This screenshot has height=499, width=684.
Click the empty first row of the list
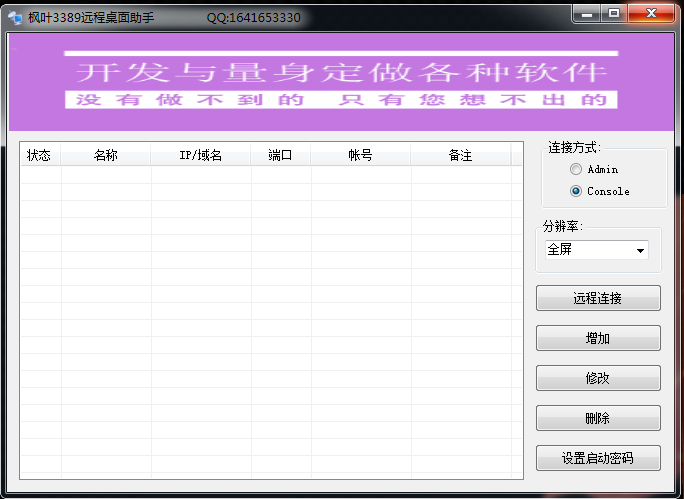tap(270, 175)
